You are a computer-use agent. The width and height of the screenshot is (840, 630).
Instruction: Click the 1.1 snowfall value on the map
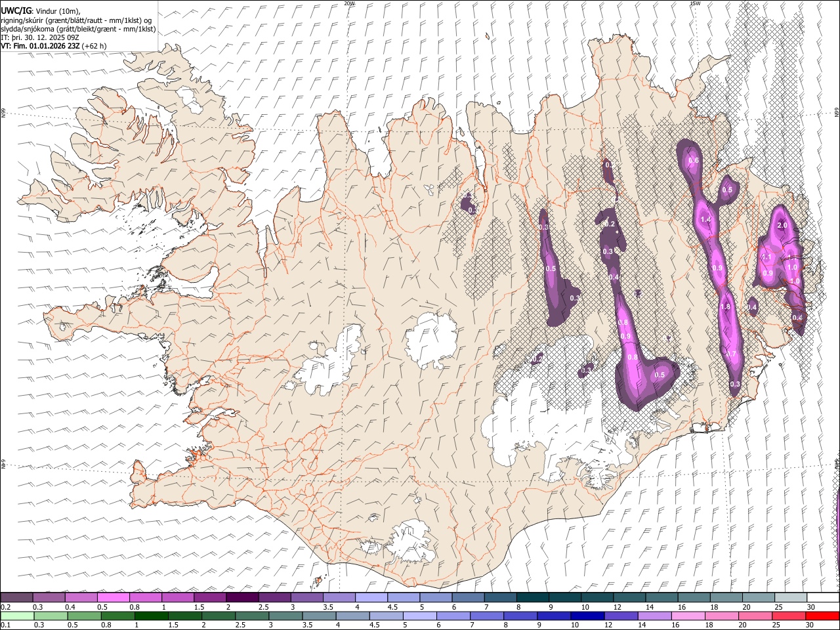tap(765, 258)
